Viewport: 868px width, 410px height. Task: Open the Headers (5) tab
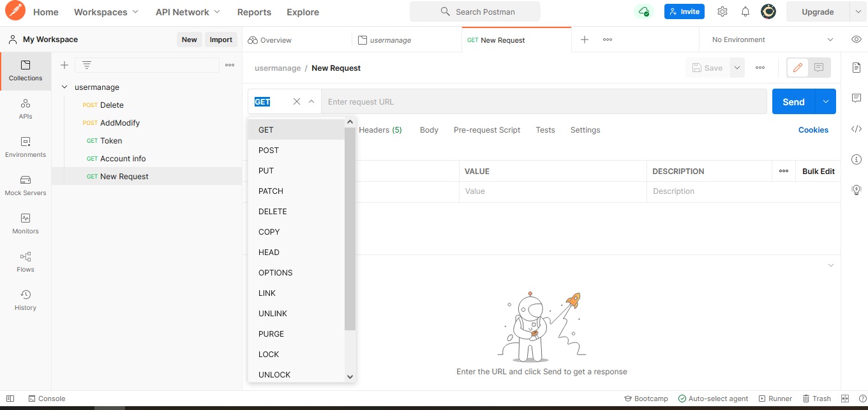point(380,129)
